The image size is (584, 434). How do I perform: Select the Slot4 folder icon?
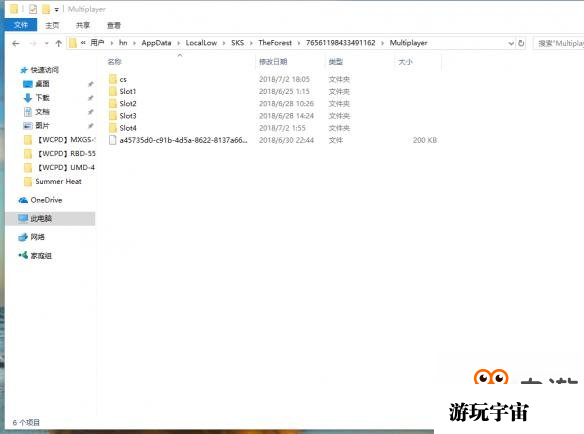[x=113, y=128]
